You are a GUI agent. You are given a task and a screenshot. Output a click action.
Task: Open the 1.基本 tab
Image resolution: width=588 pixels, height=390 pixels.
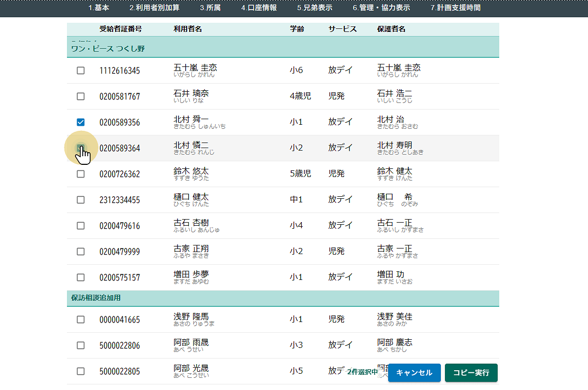(x=98, y=8)
